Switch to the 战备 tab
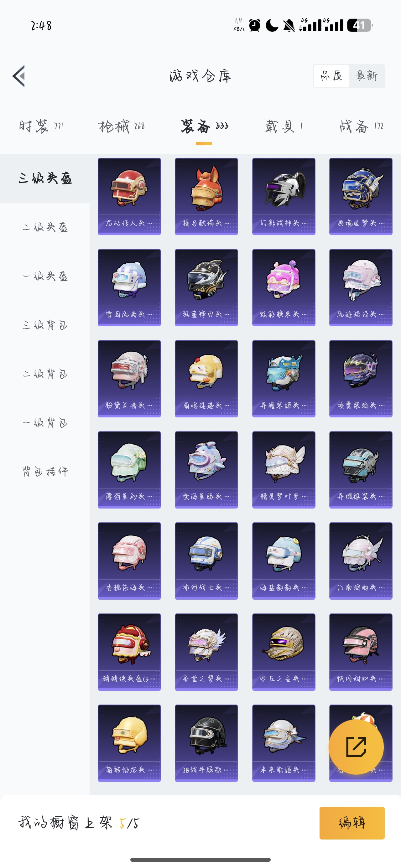This screenshot has height=868, width=401. pyautogui.click(x=361, y=127)
